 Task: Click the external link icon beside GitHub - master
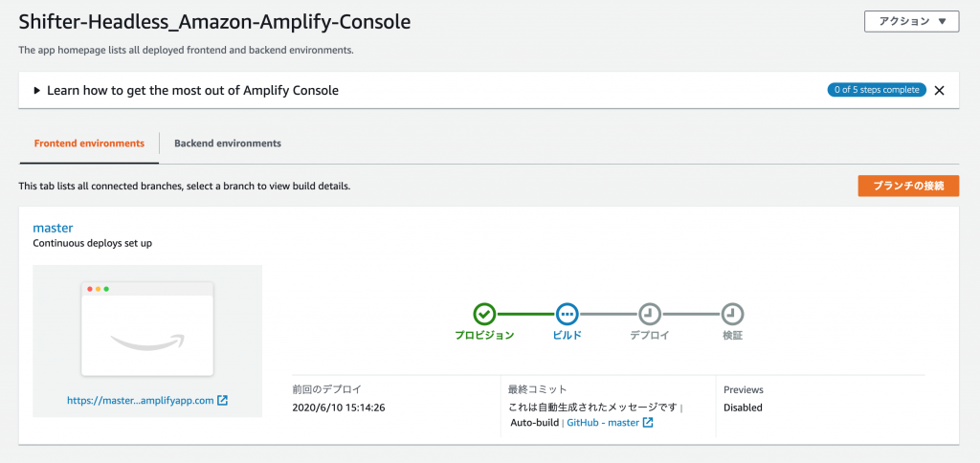tap(648, 423)
